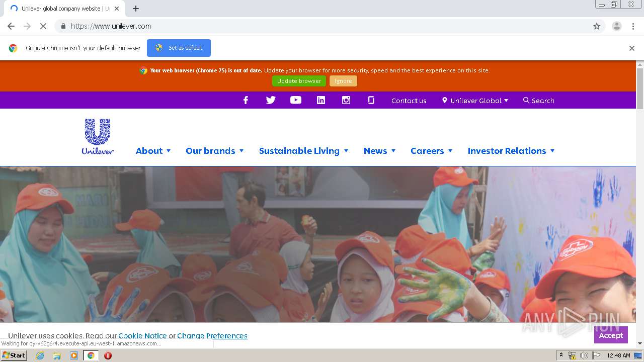Screen dimensions: 644x362
Task: Open the Chrome profile avatar menu
Action: coord(617,26)
